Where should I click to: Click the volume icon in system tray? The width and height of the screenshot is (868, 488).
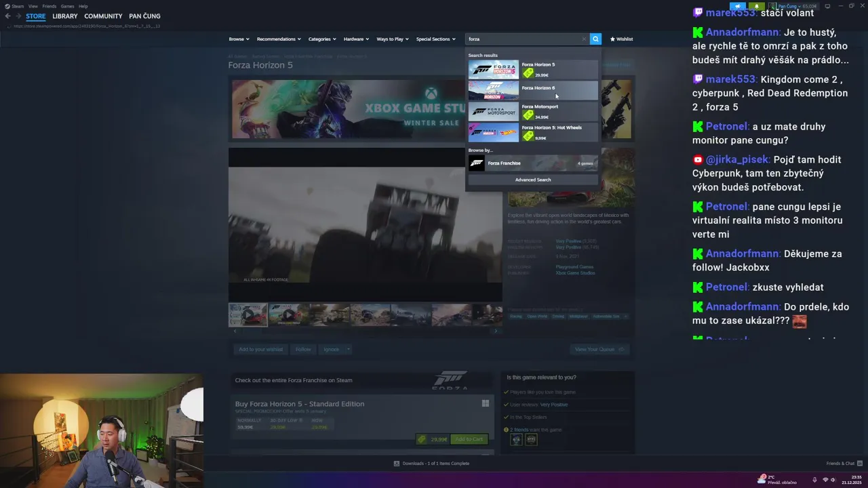pyautogui.click(x=833, y=480)
